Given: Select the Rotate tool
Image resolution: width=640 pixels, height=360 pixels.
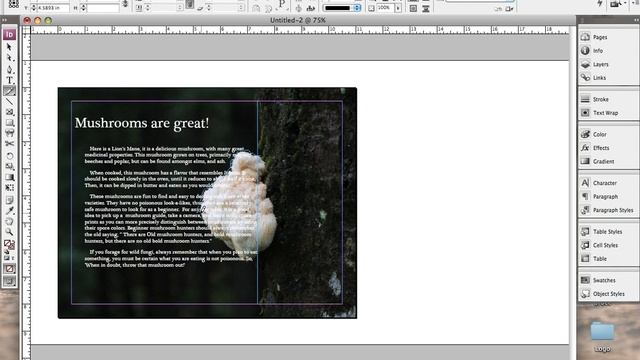Looking at the screenshot, I should 9,156.
